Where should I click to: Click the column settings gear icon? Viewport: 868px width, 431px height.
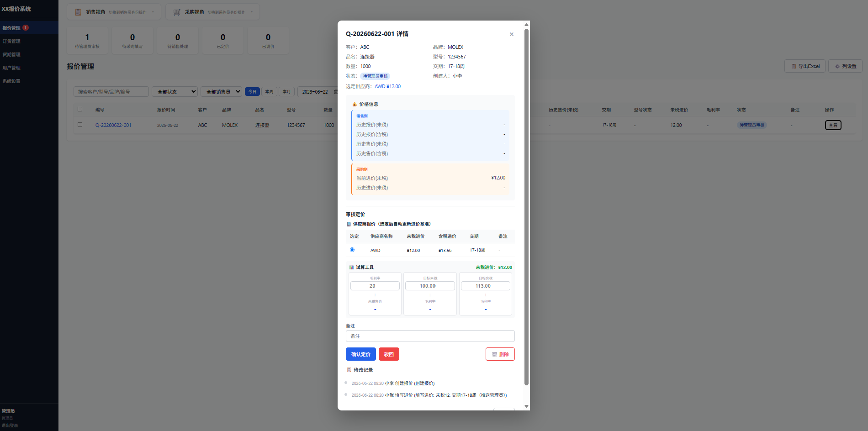pyautogui.click(x=837, y=66)
